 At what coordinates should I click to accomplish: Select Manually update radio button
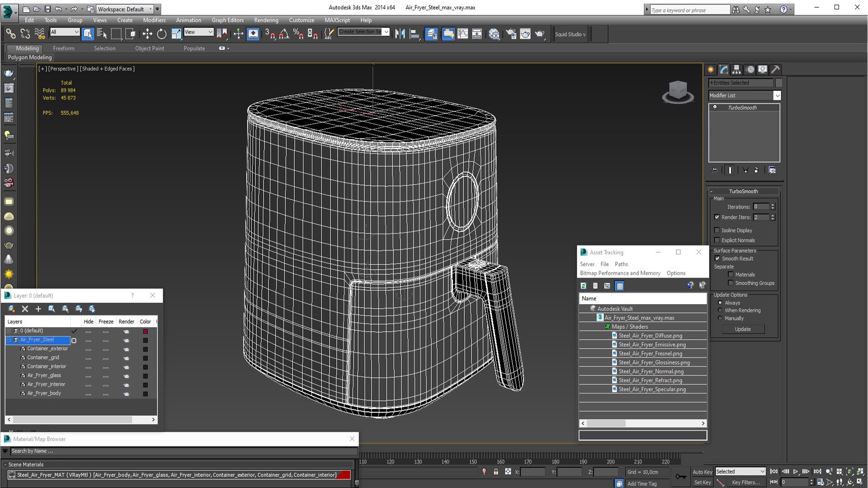[720, 319]
